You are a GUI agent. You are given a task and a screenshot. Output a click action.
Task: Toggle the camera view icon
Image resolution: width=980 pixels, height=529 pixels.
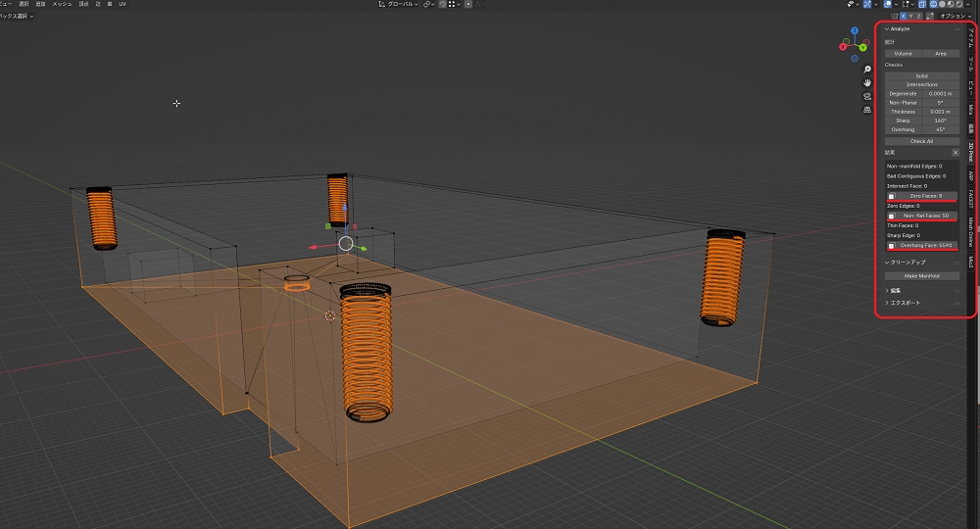pyautogui.click(x=867, y=97)
